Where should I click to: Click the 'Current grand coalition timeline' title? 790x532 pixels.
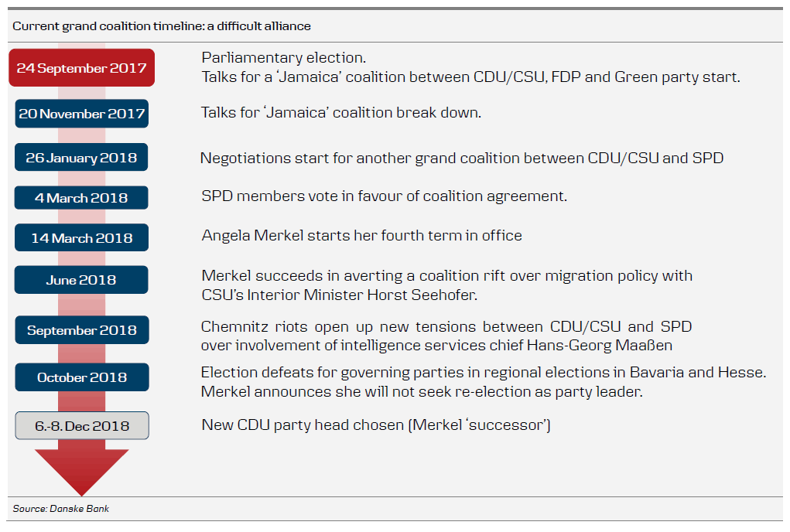click(162, 26)
